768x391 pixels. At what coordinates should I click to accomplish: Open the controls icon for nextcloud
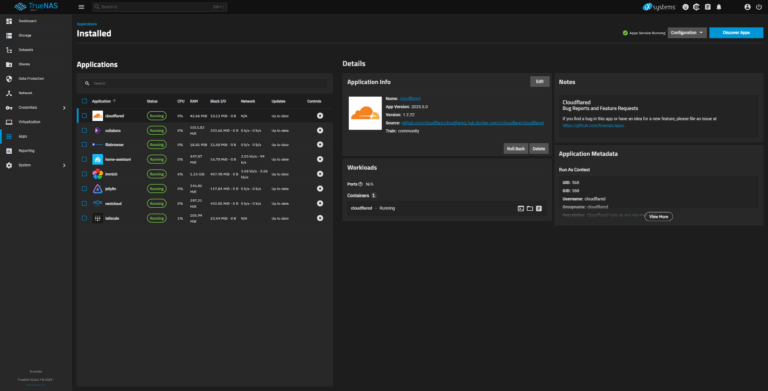[x=320, y=203]
